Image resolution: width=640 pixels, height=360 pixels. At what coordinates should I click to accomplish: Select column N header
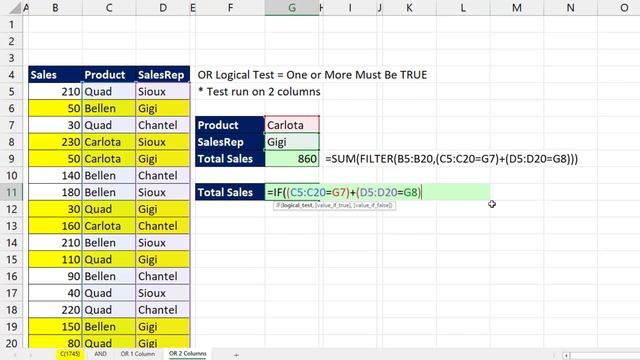pos(570,8)
